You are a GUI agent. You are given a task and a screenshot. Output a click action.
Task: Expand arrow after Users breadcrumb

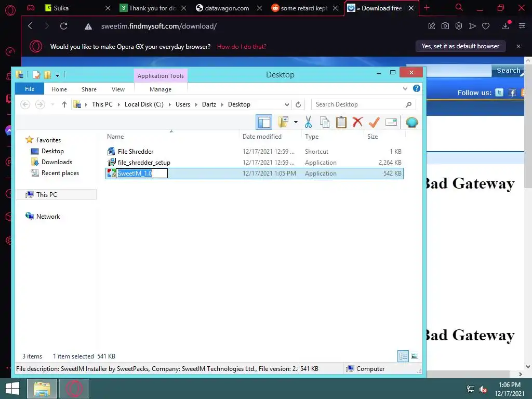pos(196,104)
